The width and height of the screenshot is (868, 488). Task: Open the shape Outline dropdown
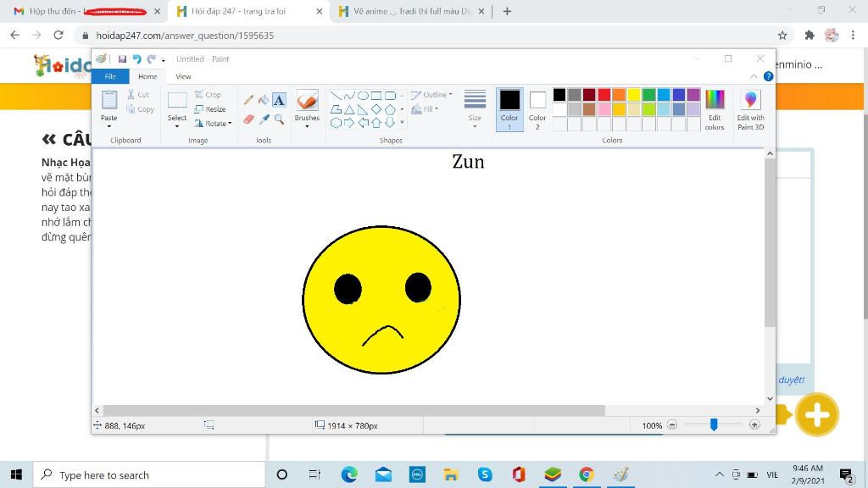[x=431, y=95]
